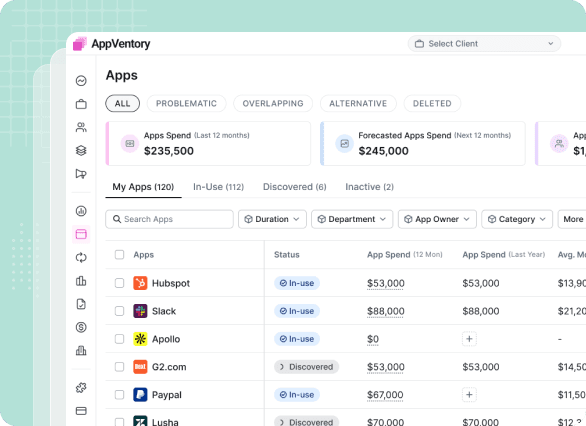The width and height of the screenshot is (586, 426).
Task: Open the Slack app name
Action: [x=164, y=311]
